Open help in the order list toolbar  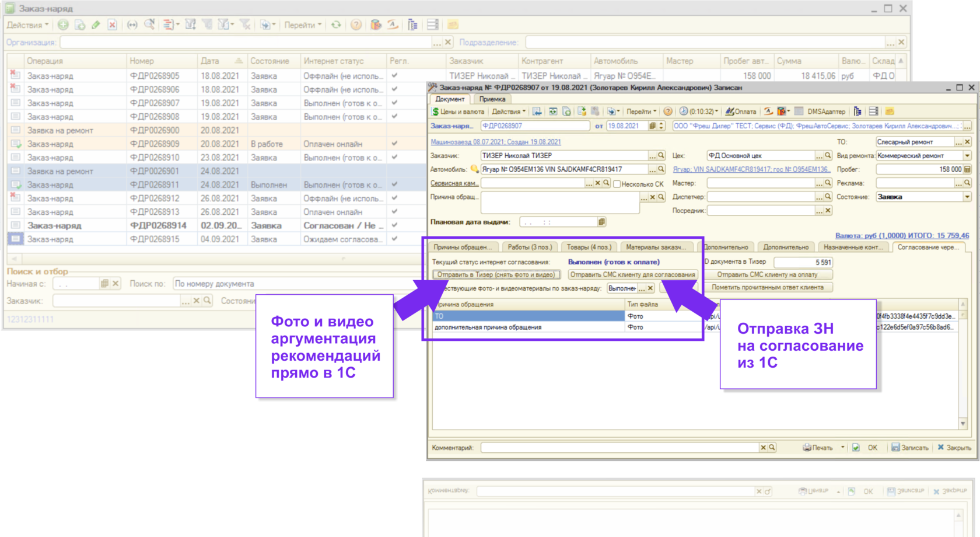pyautogui.click(x=356, y=25)
